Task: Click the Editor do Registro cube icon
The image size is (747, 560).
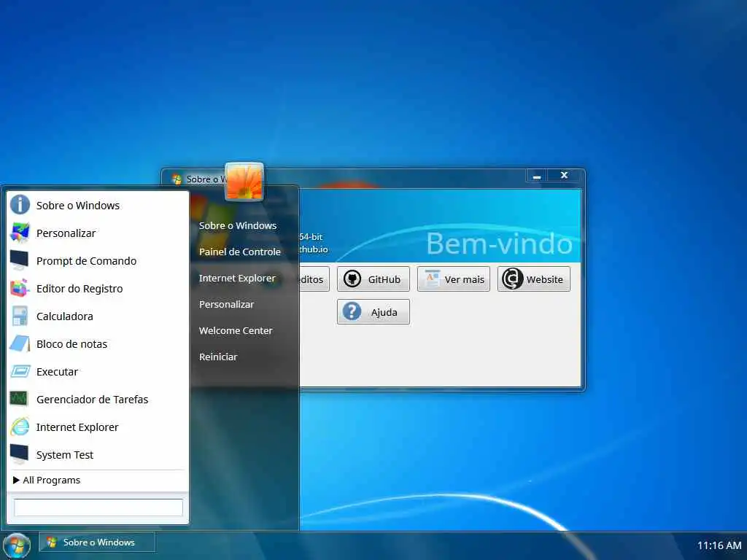Action: (20, 288)
